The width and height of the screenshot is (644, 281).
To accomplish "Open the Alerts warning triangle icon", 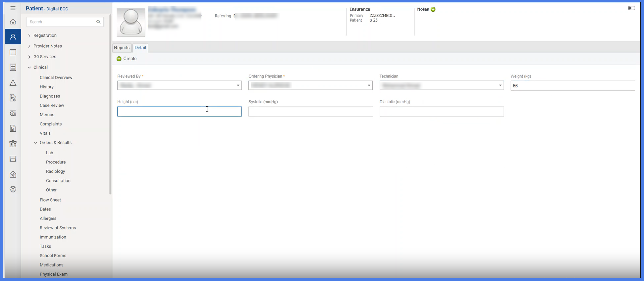I will (13, 83).
